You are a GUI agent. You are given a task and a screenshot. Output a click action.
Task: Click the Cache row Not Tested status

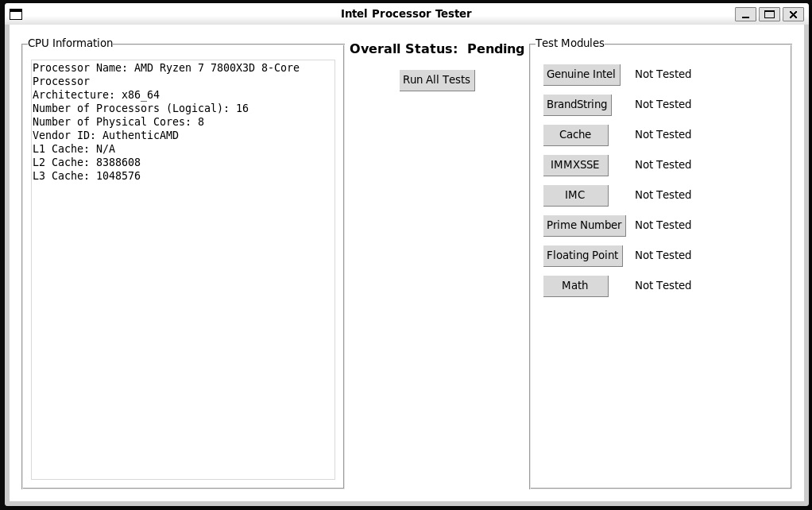click(x=663, y=134)
